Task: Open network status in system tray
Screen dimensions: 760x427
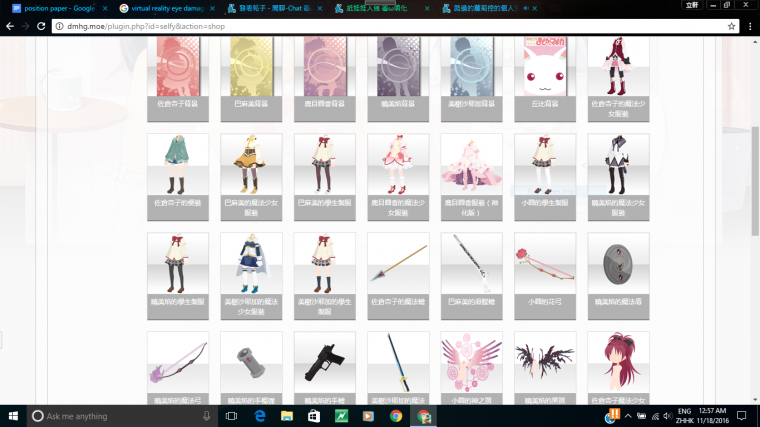Action: (x=655, y=416)
